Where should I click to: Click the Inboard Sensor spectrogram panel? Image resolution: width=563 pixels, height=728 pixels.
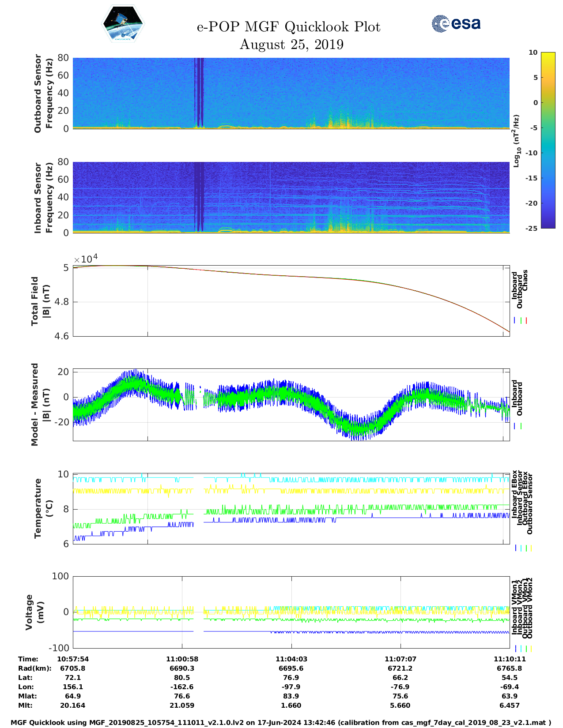point(291,197)
